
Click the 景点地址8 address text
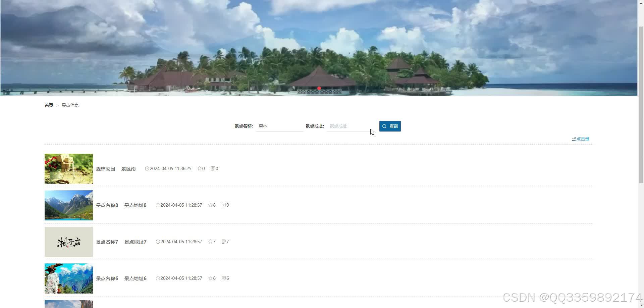tap(136, 205)
